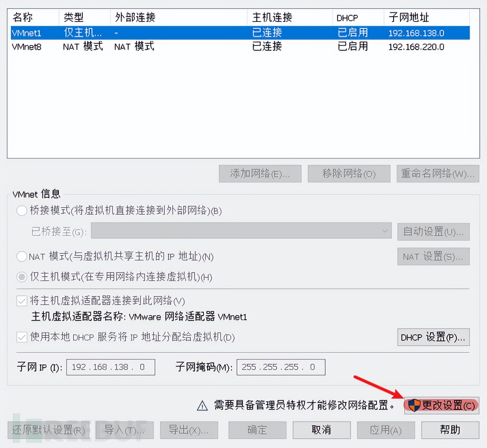Open the DHCP 设置 settings dialog

[x=433, y=337]
